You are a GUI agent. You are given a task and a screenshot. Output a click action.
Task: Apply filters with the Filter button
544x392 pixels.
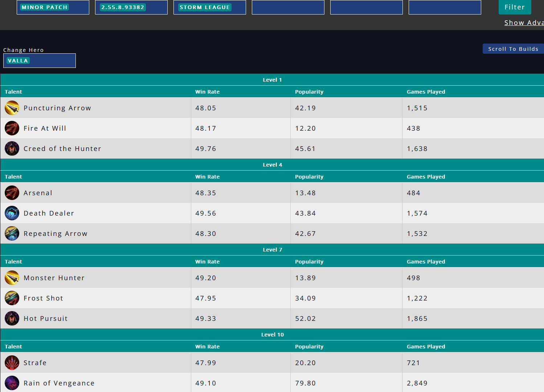[x=515, y=7]
